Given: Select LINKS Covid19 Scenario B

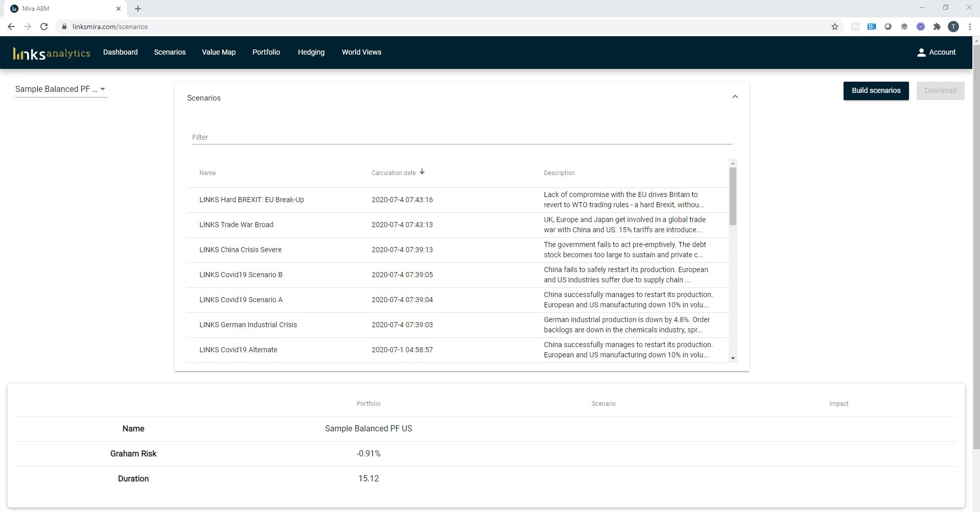Looking at the screenshot, I should (x=241, y=275).
